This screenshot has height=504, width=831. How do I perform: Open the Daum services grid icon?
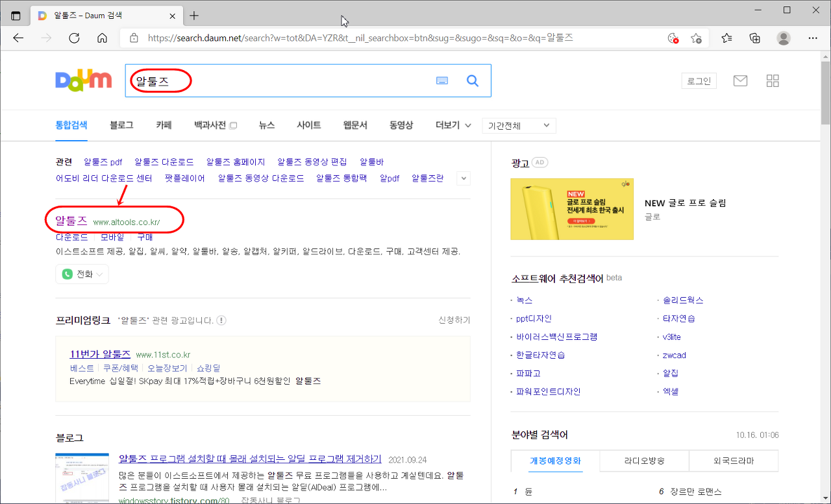pyautogui.click(x=773, y=81)
